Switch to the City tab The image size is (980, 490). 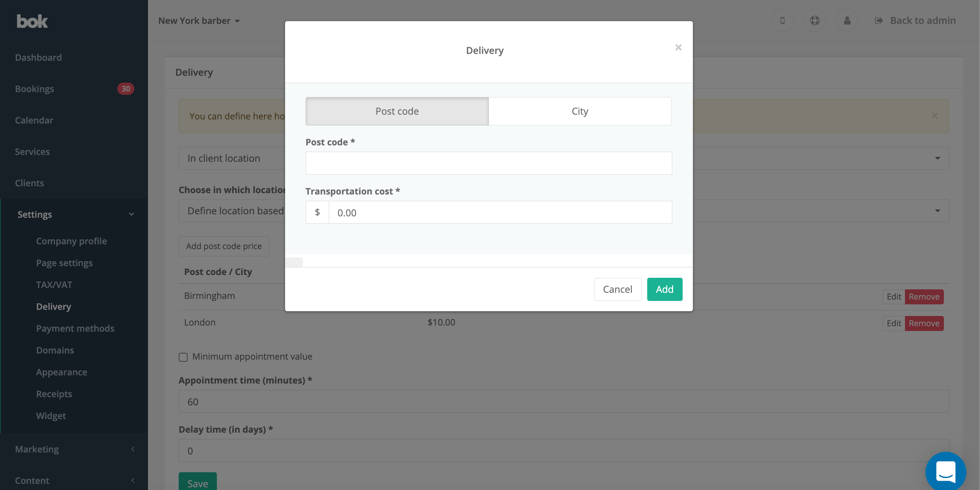click(580, 111)
